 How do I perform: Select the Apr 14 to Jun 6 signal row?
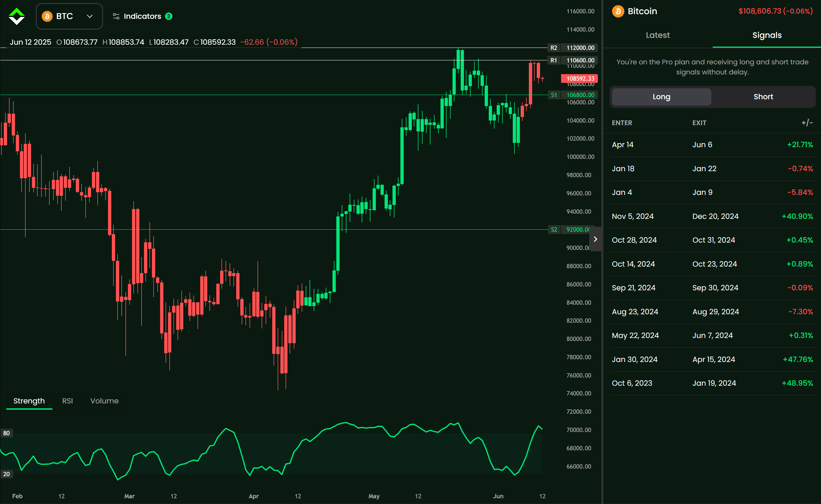[712, 145]
